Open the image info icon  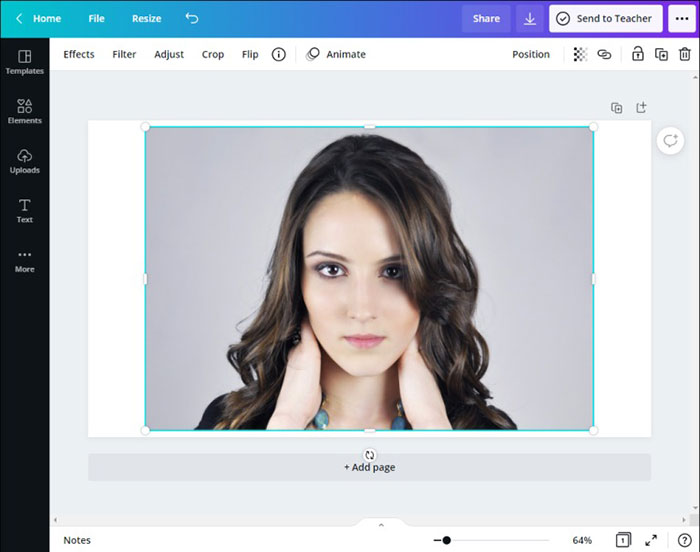pyautogui.click(x=279, y=54)
